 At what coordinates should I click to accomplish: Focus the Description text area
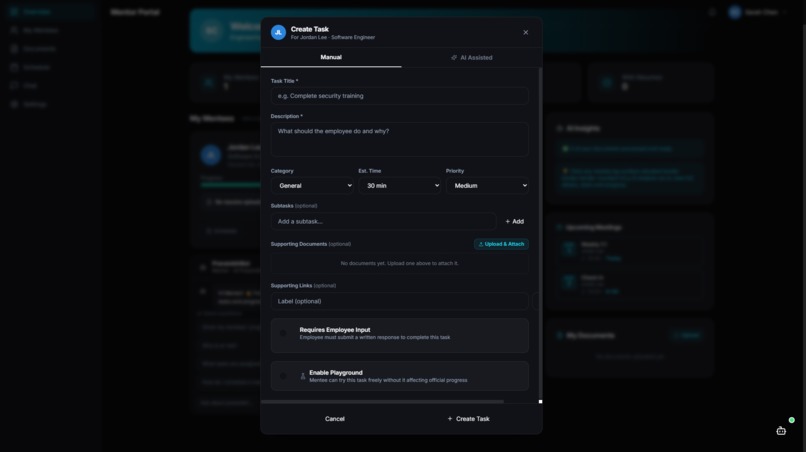point(399,139)
